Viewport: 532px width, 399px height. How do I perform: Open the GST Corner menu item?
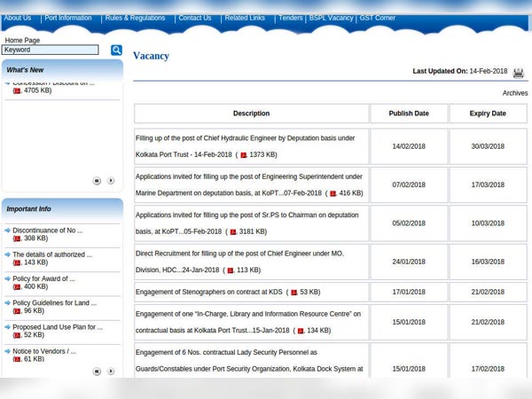(378, 18)
